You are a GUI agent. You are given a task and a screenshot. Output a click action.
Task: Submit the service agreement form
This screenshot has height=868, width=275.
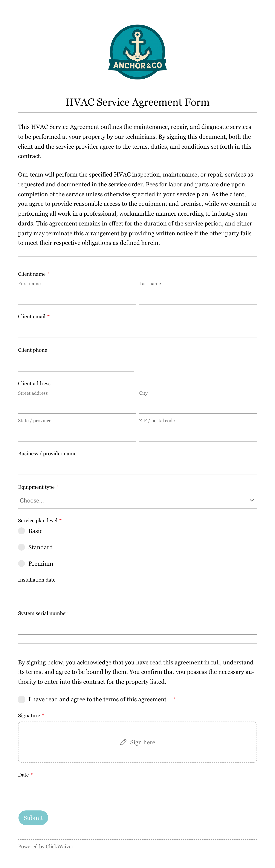33,818
